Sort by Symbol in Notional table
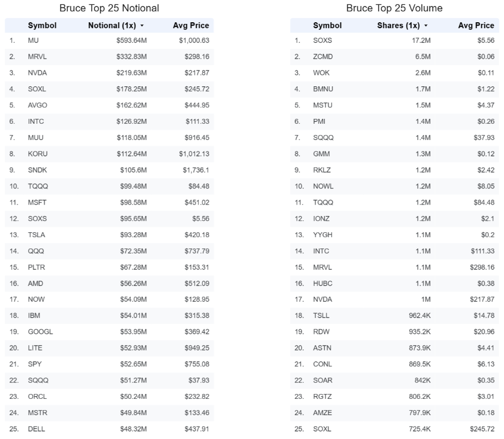The height and width of the screenshot is (439, 504). (x=42, y=26)
